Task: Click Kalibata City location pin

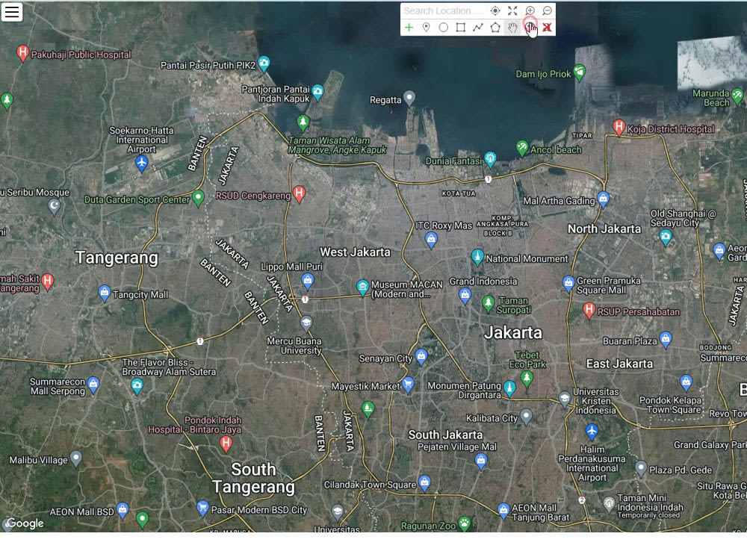Action: point(526,417)
